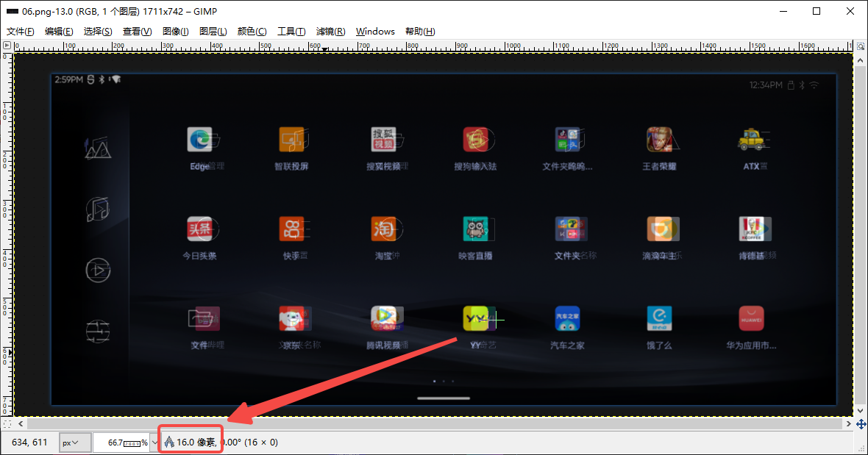Click the 肯德基 KFC app icon
The width and height of the screenshot is (868, 455).
pyautogui.click(x=751, y=229)
